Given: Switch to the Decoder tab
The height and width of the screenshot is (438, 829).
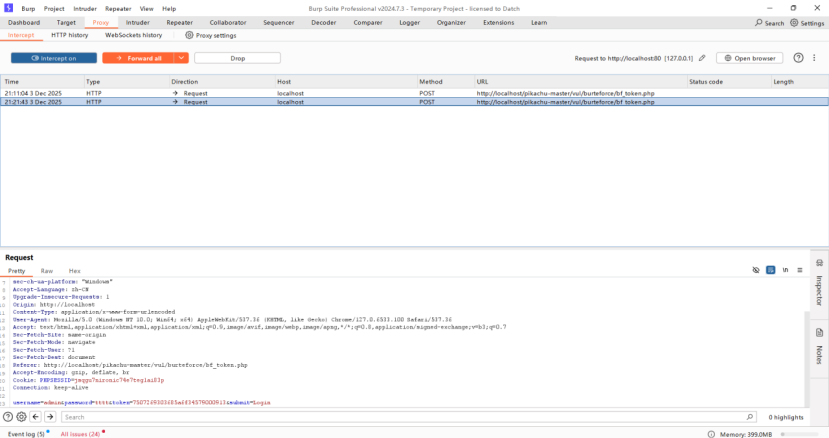Looking at the screenshot, I should tap(324, 23).
